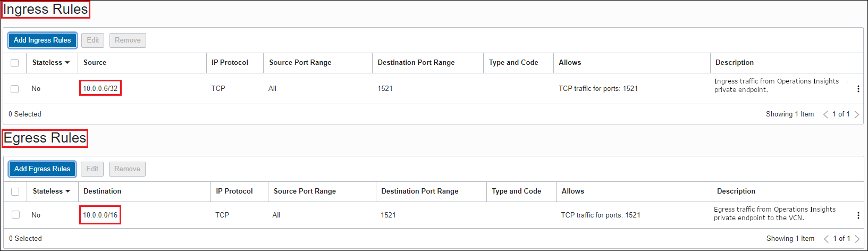Screen dimensions: 868x251
Task: Click the Add Egress Rules button
Action: (43, 169)
